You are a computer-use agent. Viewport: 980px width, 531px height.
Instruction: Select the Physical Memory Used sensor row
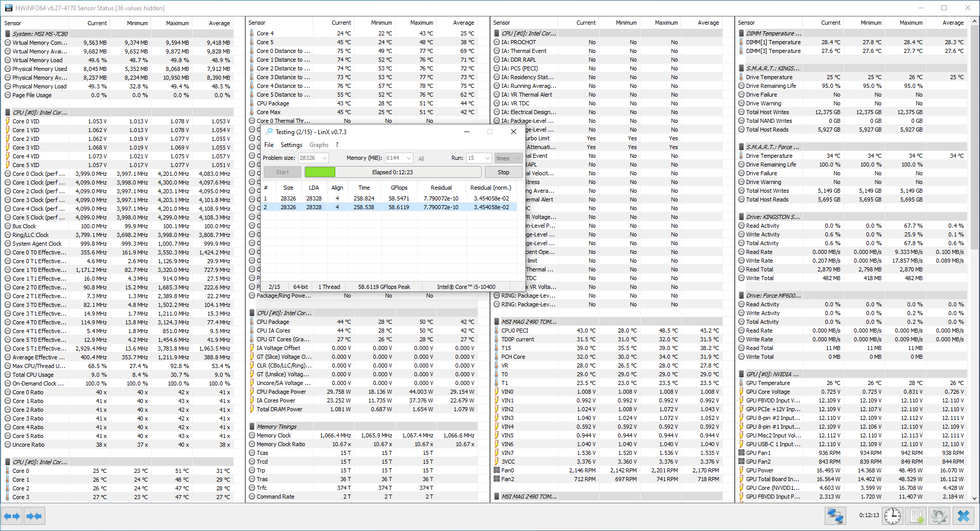click(x=118, y=69)
